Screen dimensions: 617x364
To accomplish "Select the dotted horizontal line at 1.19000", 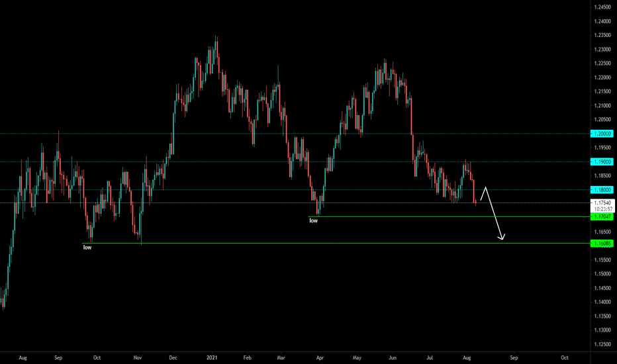I will 295,161.
